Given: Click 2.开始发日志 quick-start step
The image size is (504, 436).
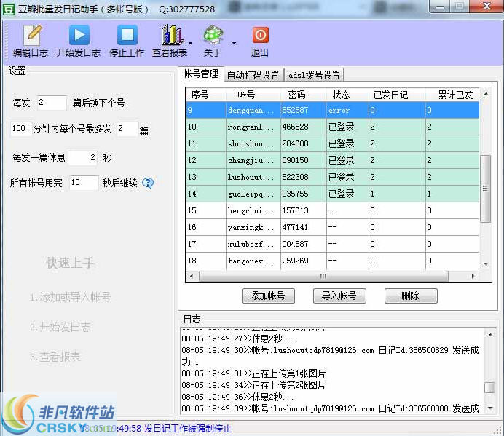Looking at the screenshot, I should (x=60, y=327).
